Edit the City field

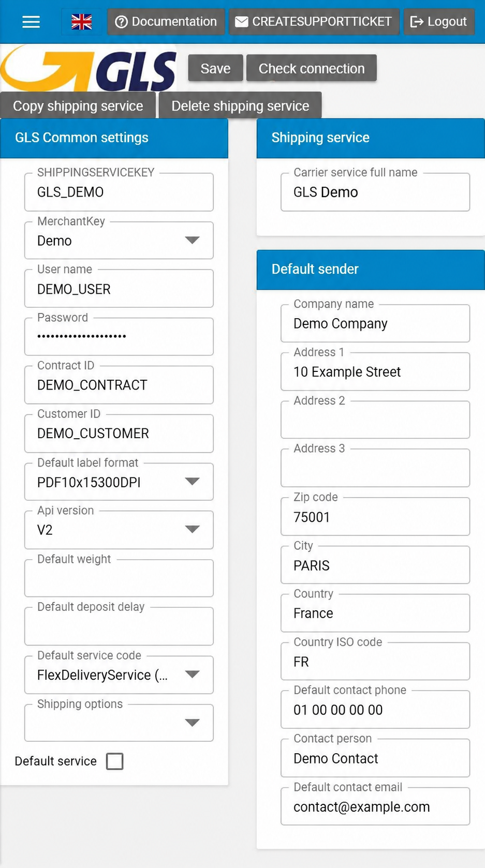click(x=375, y=565)
